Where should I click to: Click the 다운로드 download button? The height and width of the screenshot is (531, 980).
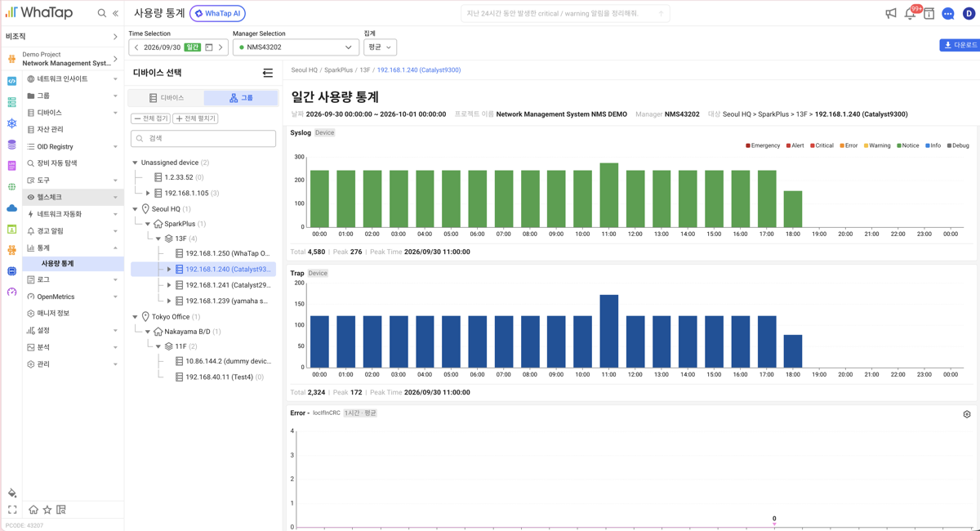tap(960, 45)
